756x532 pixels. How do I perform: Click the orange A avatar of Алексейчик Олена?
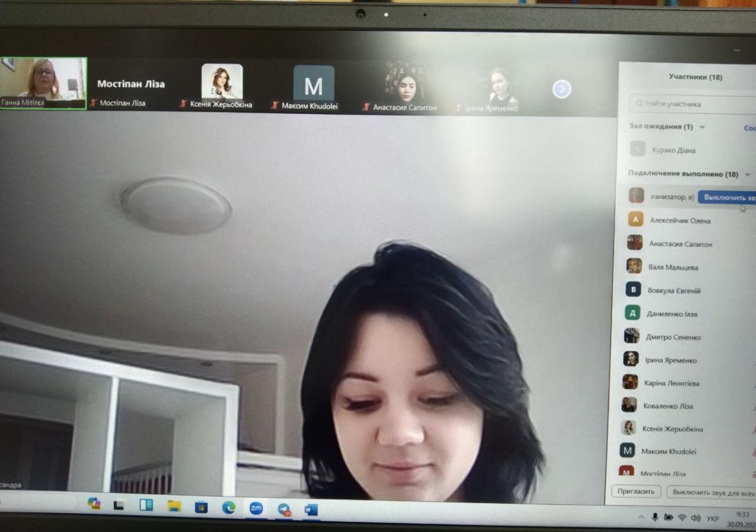(636, 220)
